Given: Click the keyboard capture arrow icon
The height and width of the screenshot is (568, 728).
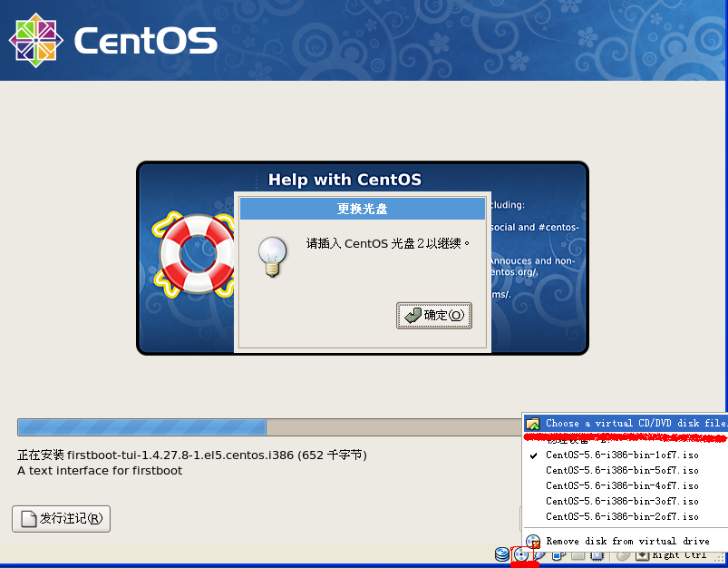Looking at the screenshot, I should pos(642,555).
